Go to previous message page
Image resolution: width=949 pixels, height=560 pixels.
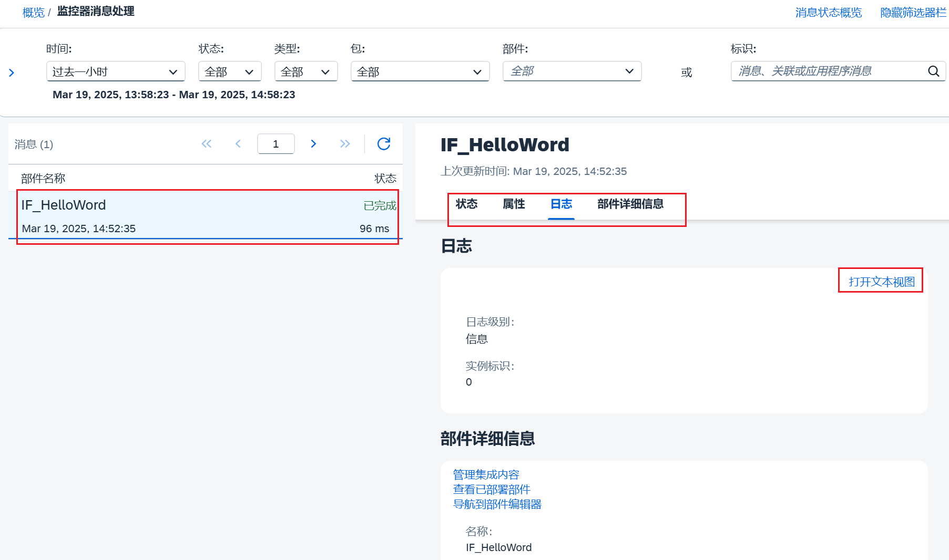[x=238, y=143]
